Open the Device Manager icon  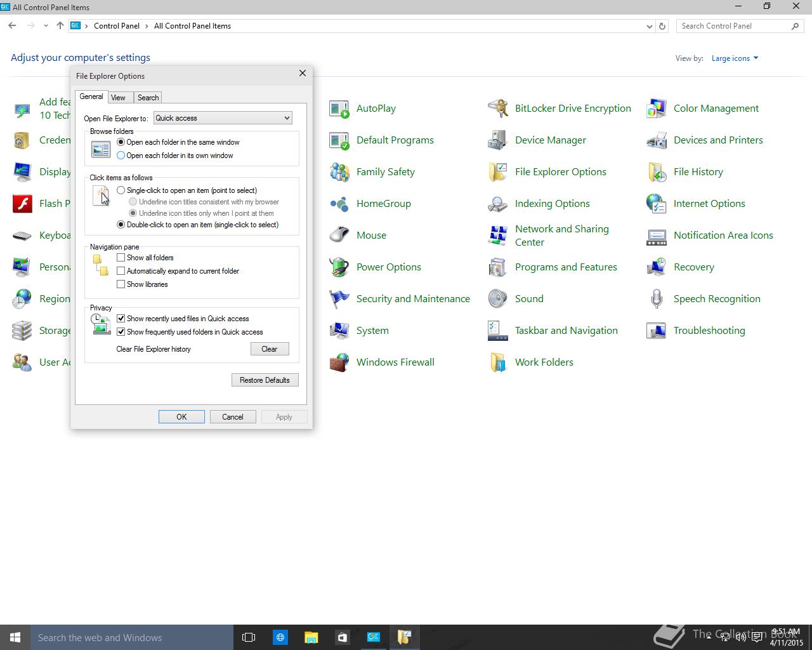coord(498,140)
